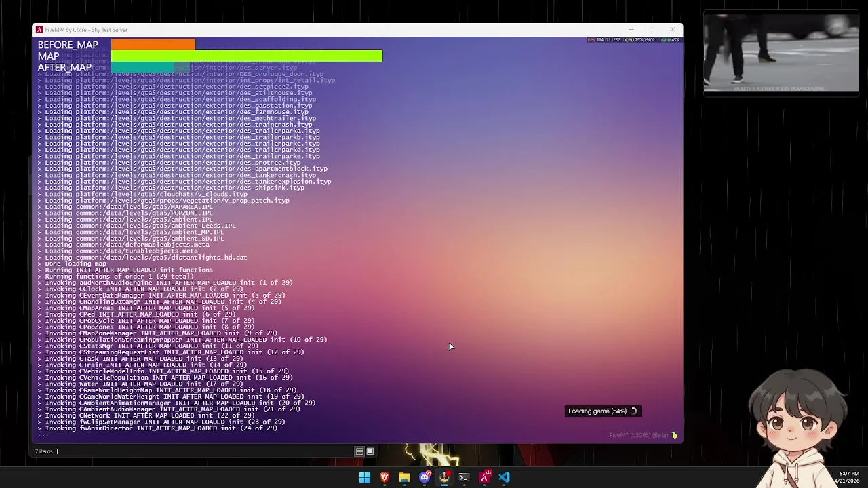Switch to the active FiveM taskbar icon
Viewport: 868px width, 488px height.
(x=444, y=477)
